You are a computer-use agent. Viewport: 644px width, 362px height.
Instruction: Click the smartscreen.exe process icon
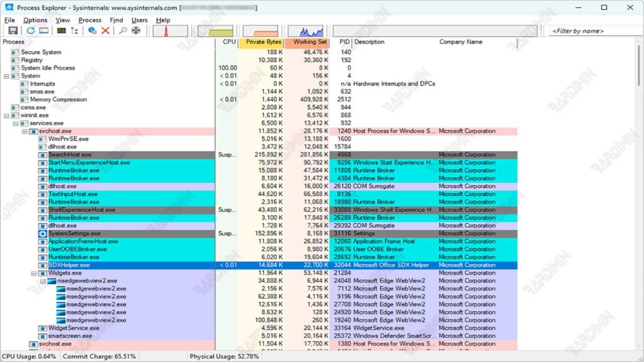pos(43,336)
